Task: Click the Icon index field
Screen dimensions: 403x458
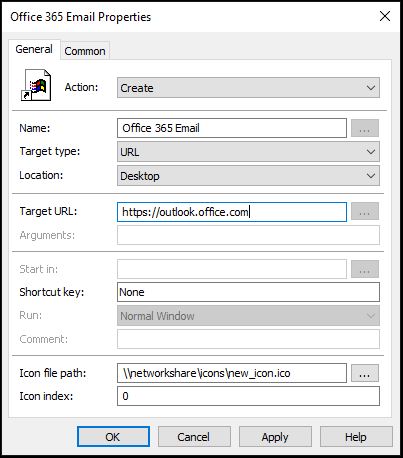Action: (248, 396)
